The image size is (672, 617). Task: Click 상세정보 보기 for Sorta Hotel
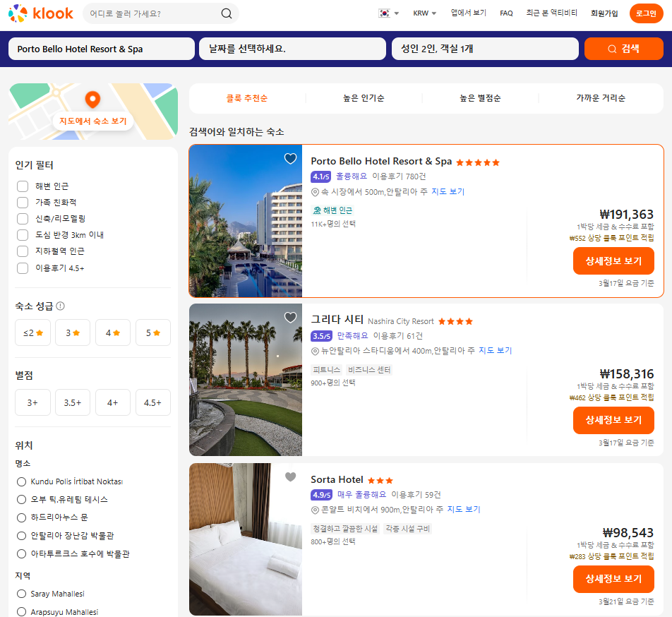[x=613, y=579]
